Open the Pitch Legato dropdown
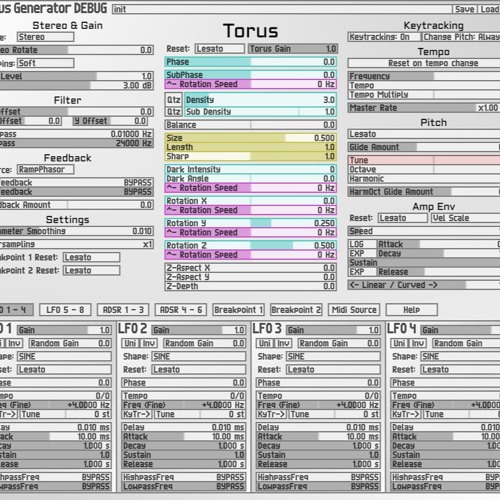 (424, 134)
